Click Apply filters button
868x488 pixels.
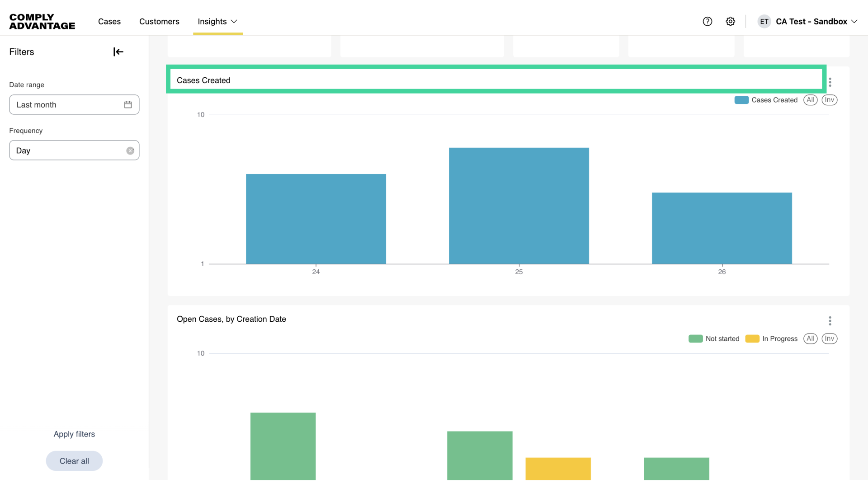(74, 434)
